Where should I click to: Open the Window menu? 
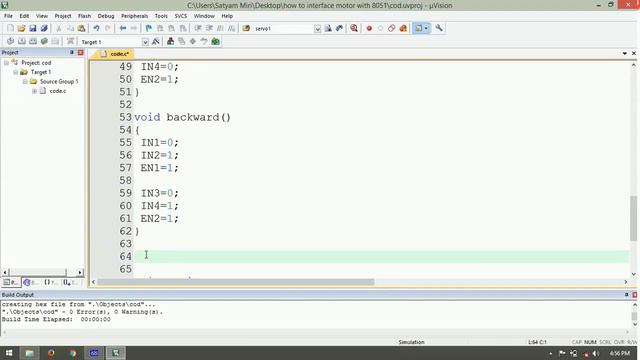(x=204, y=16)
